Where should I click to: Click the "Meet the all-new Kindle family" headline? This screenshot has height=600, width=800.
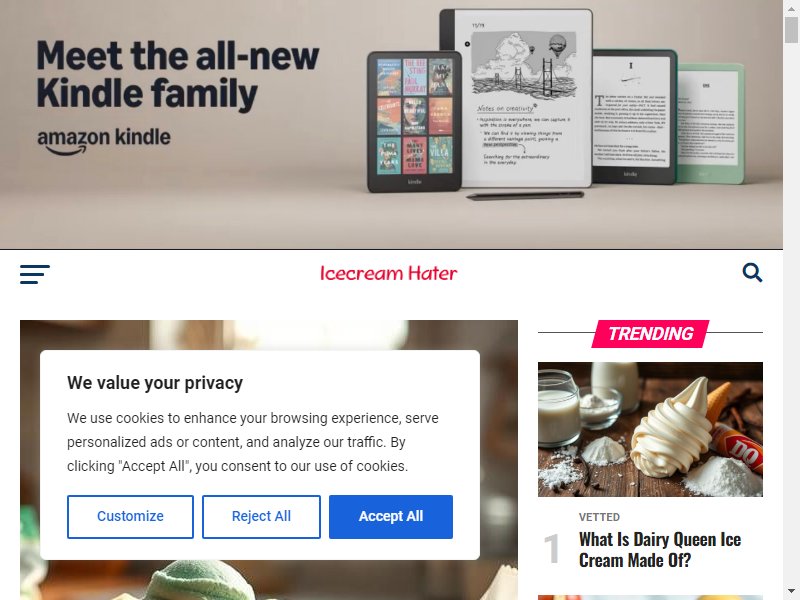point(178,76)
